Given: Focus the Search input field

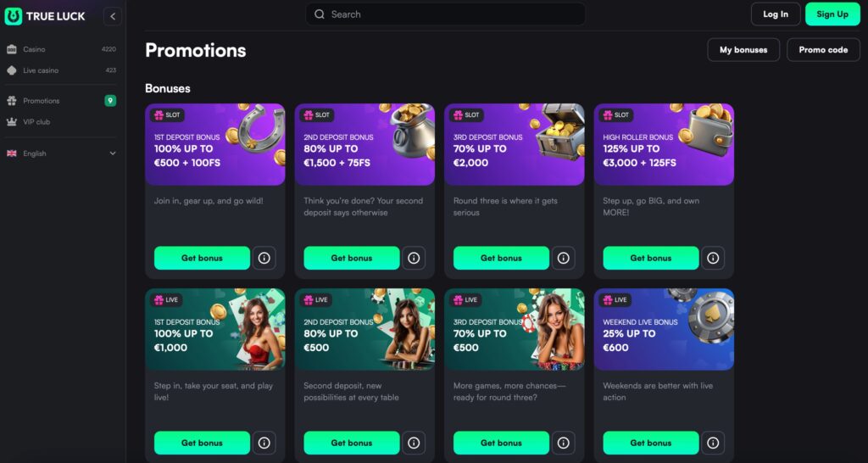Looking at the screenshot, I should coord(446,14).
